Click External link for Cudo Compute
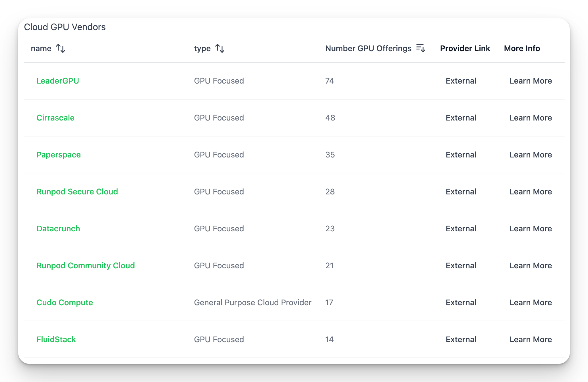The image size is (588, 382). point(461,302)
